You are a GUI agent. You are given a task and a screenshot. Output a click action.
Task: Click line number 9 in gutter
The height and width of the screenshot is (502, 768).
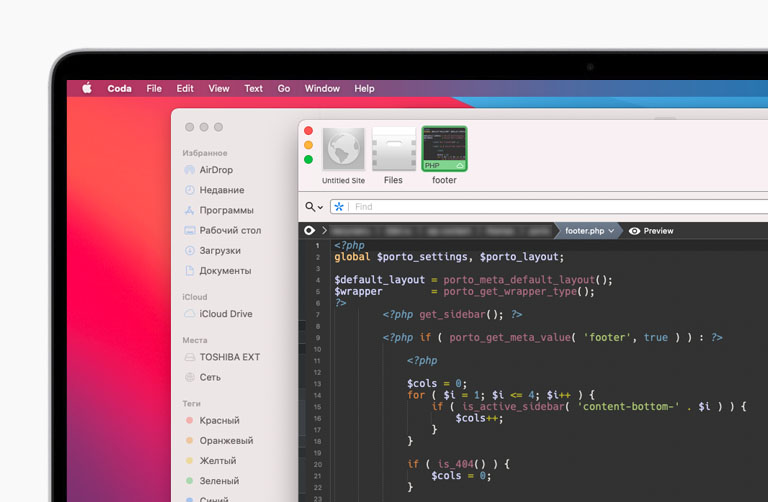point(318,337)
